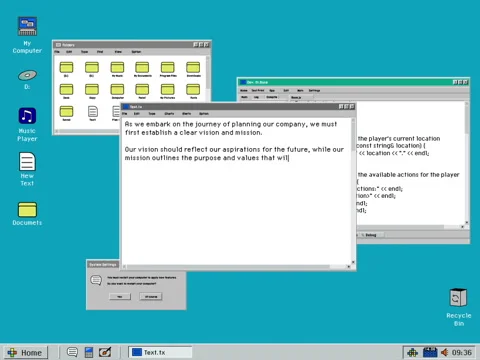This screenshot has height=360, width=480.
Task: Click the clapperboard tray icon
Action: [430, 352]
